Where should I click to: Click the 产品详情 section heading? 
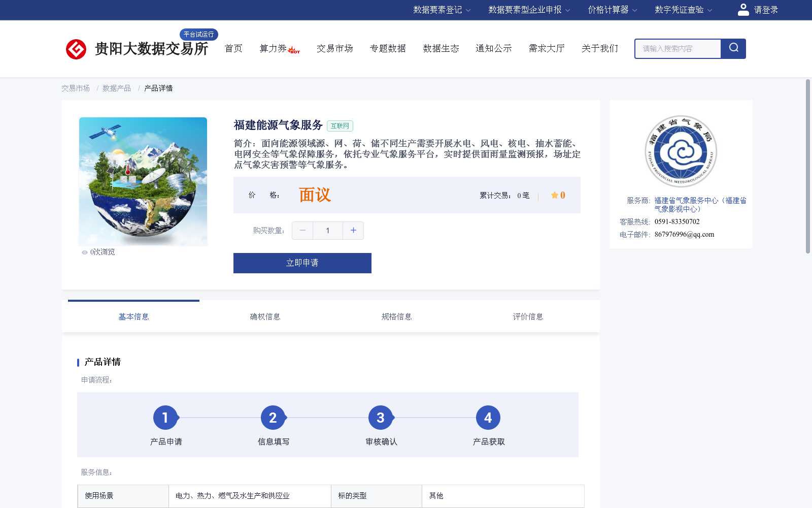click(x=103, y=362)
